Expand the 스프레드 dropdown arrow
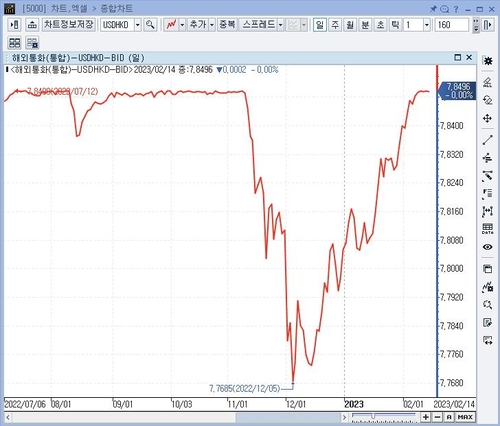 click(280, 25)
